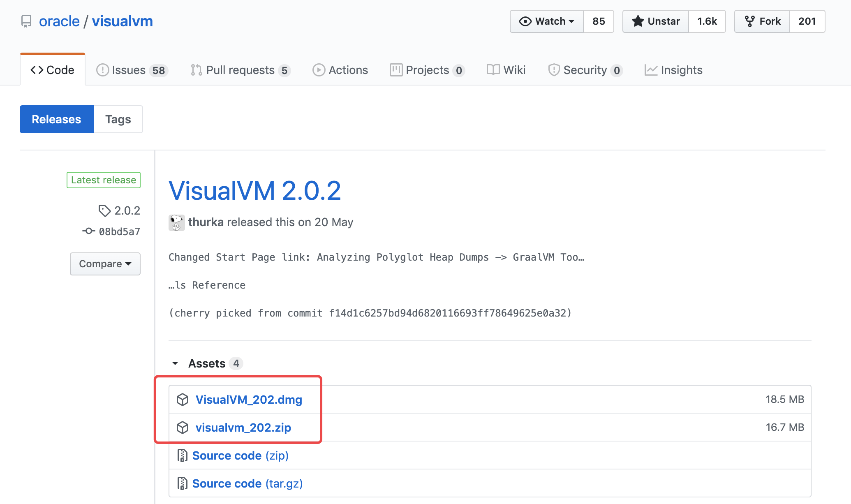This screenshot has width=851, height=504.
Task: Click the Unstar button
Action: (656, 21)
